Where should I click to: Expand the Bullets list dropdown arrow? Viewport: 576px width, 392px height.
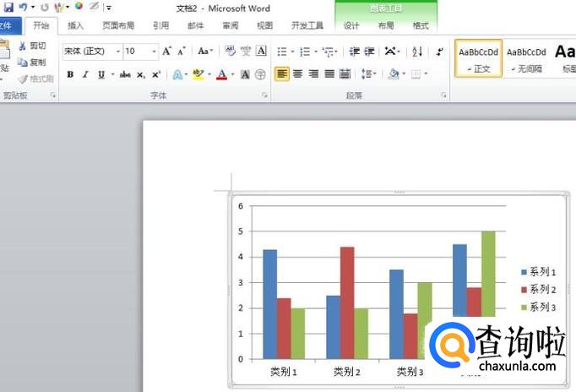tap(293, 52)
